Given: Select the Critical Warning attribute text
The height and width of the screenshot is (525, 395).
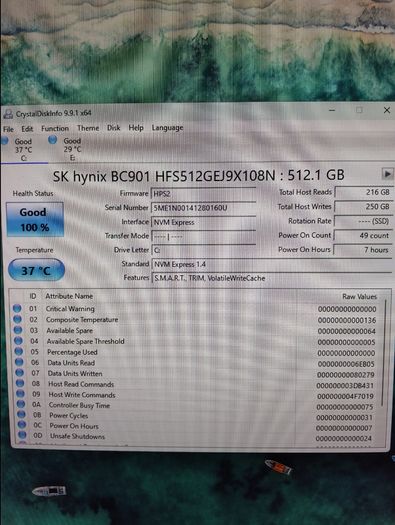Looking at the screenshot, I should click(x=70, y=309).
